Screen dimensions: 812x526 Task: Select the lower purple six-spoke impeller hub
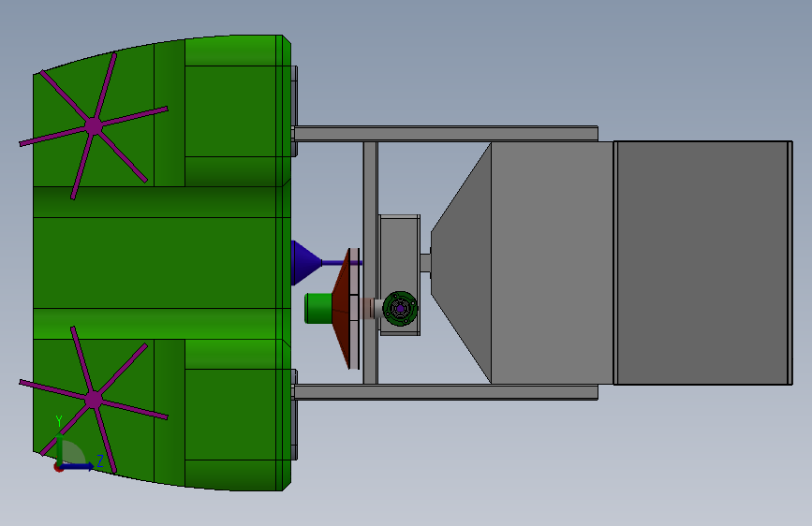(x=94, y=399)
